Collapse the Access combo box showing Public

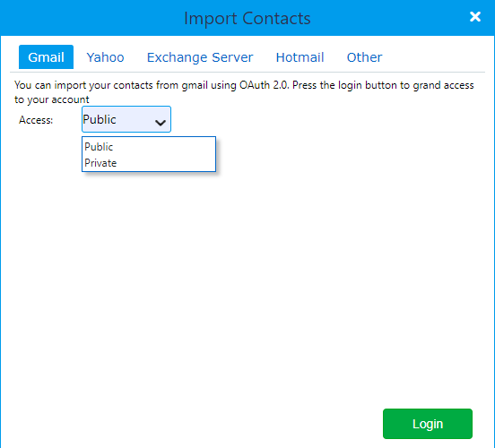pyautogui.click(x=126, y=119)
